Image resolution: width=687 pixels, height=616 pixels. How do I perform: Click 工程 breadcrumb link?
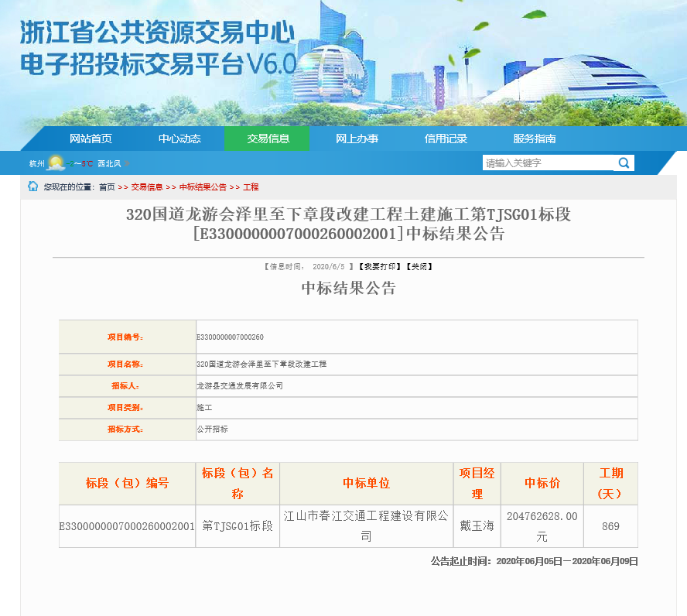[x=251, y=187]
